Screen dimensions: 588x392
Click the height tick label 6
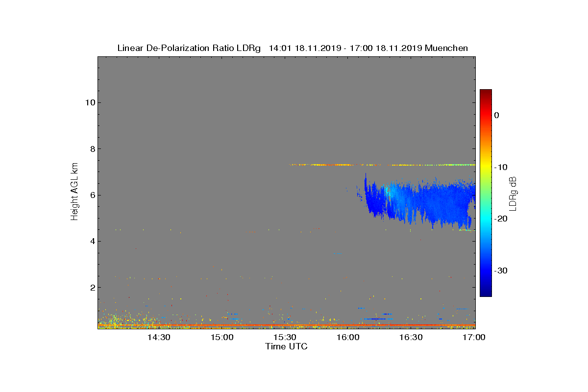pyautogui.click(x=92, y=195)
